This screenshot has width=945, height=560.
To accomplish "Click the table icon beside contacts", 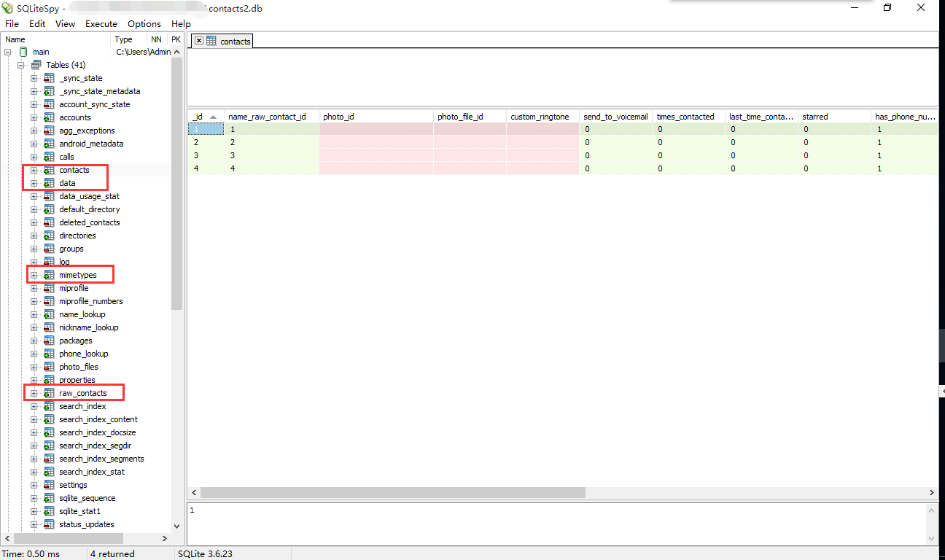I will [49, 170].
